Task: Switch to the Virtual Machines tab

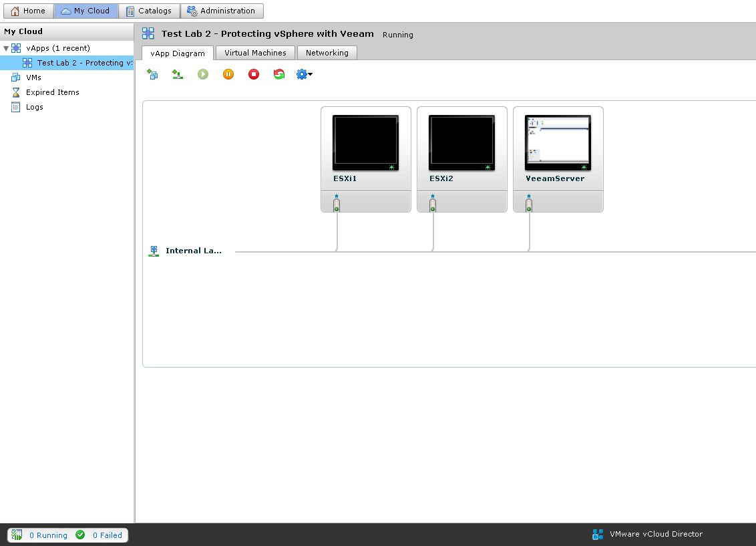Action: tap(255, 53)
